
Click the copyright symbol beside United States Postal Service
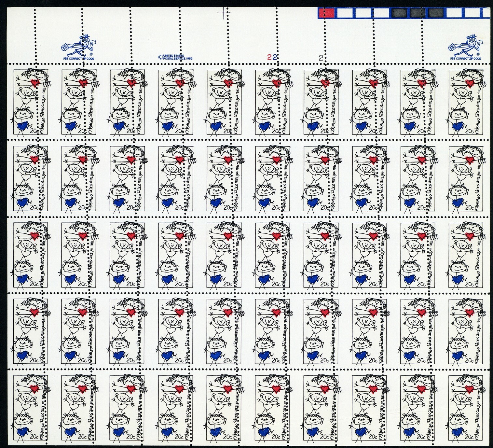pyautogui.click(x=160, y=57)
